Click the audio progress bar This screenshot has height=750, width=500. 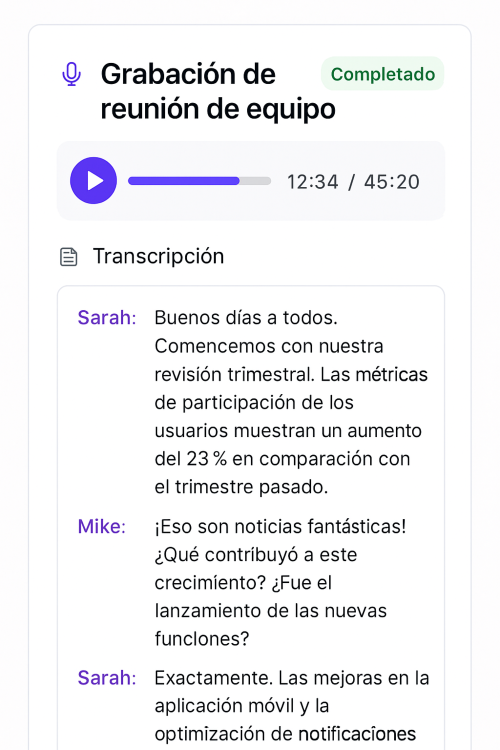[200, 181]
